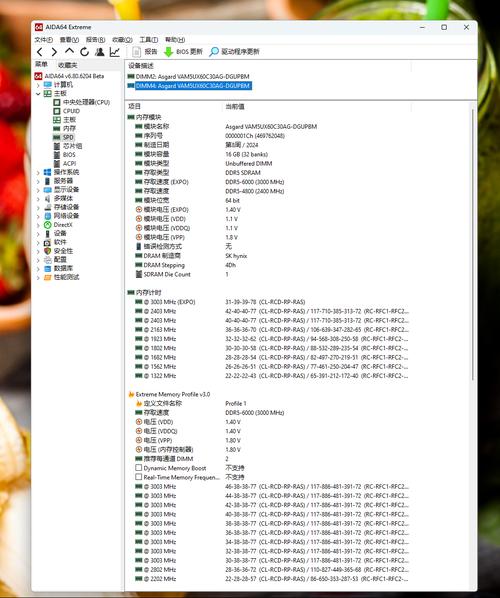Click the 配置 configuration icon
The height and width of the screenshot is (598, 500).
[48, 260]
